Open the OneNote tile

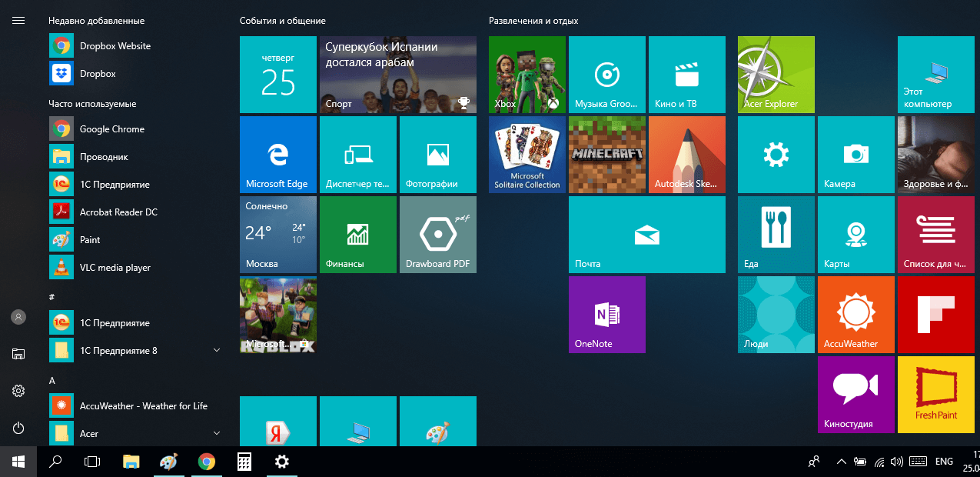coord(607,315)
